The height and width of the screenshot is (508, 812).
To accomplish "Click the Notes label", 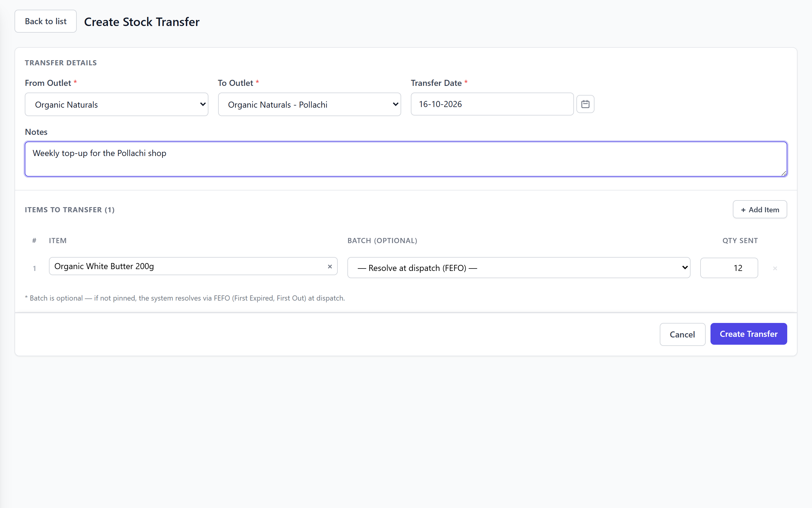I will coord(36,132).
